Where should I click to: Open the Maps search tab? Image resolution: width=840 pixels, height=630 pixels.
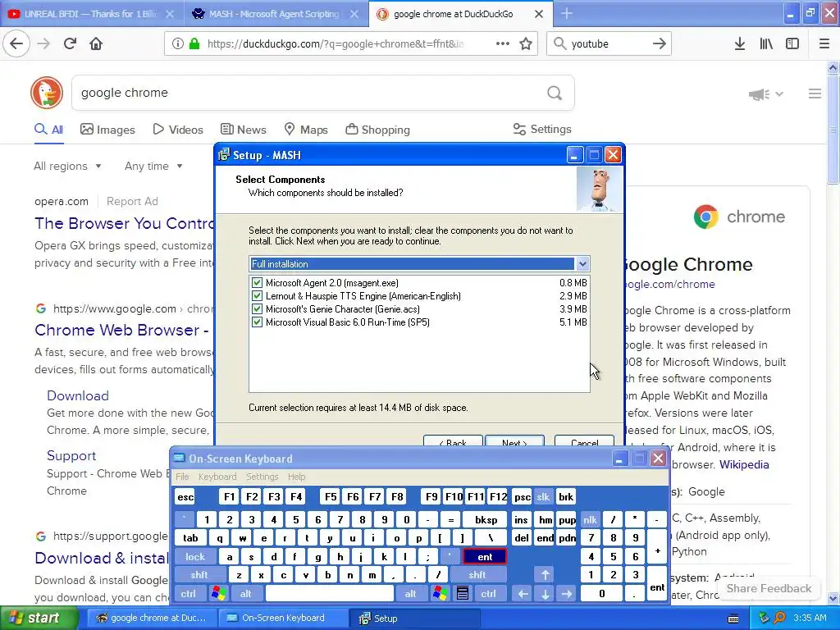point(306,130)
